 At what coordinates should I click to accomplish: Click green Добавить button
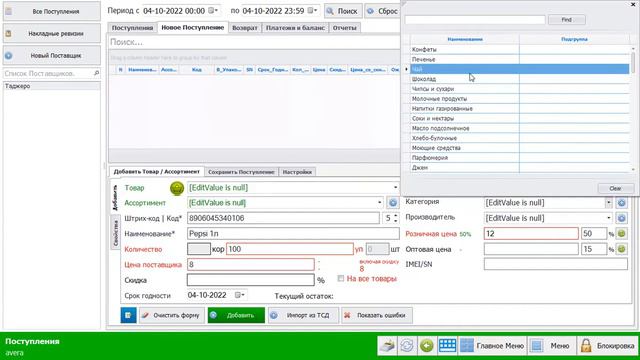point(236,315)
